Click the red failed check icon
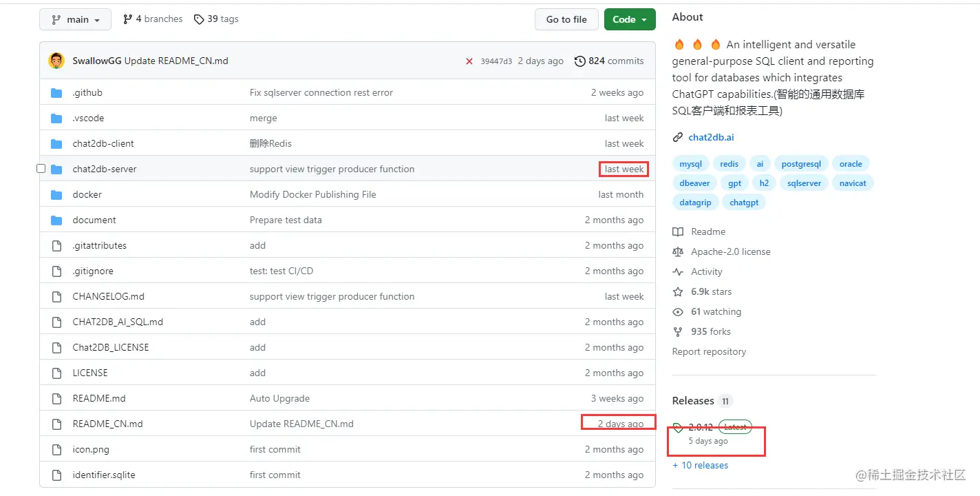This screenshot has height=496, width=980. pos(469,61)
